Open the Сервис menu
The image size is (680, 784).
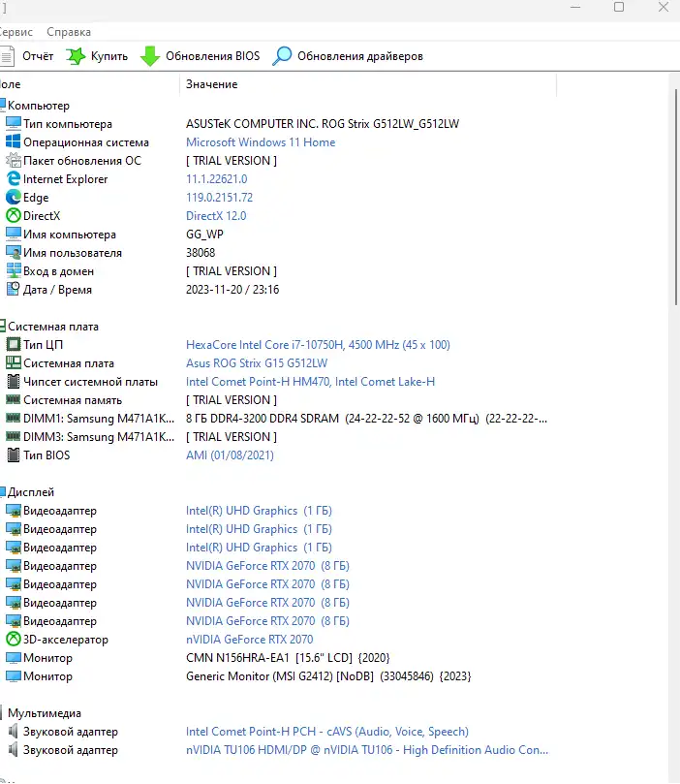pos(15,32)
